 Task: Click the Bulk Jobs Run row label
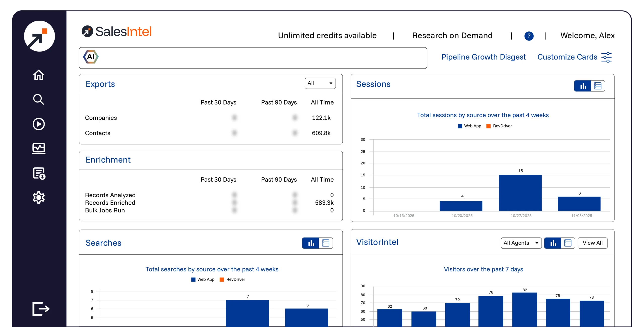click(105, 210)
